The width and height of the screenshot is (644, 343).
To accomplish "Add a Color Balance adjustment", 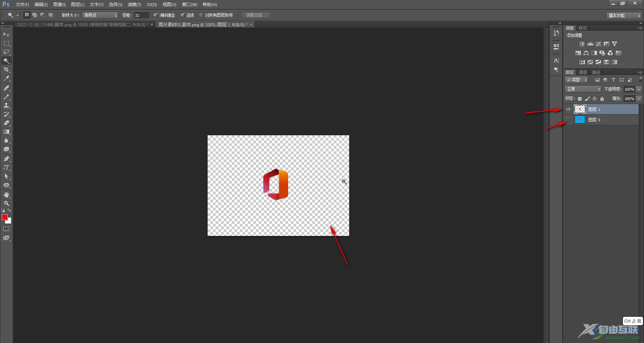I will pos(586,53).
